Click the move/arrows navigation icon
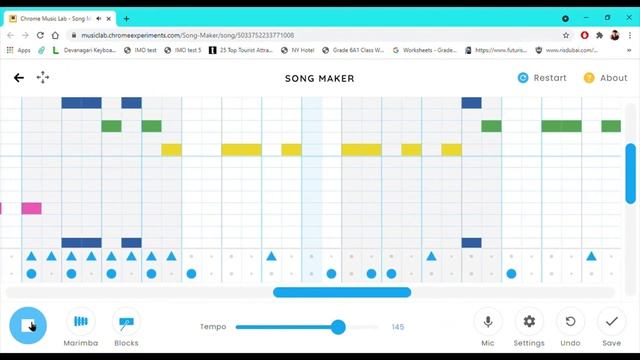 [43, 77]
